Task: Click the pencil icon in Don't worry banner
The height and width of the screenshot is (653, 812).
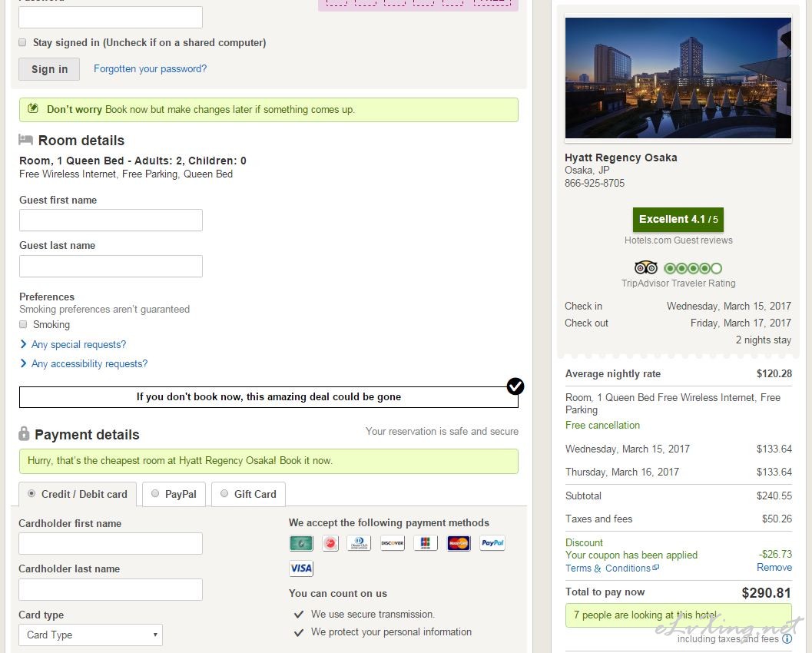Action: (x=32, y=108)
